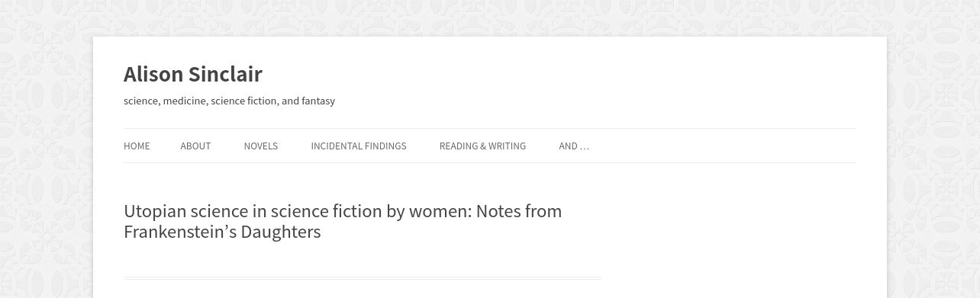This screenshot has width=980, height=298.
Task: Click the FINDINGS word in navigation
Action: pos(382,146)
